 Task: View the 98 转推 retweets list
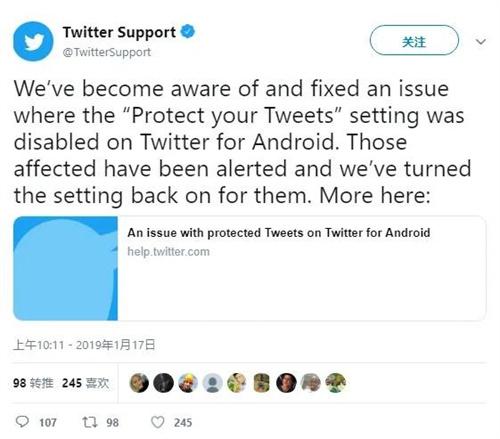(33, 383)
